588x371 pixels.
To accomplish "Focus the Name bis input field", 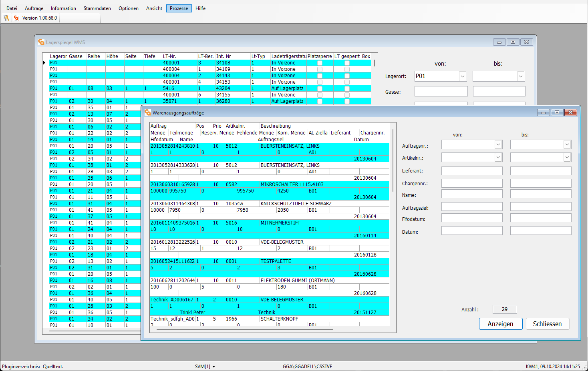I will click(541, 194).
